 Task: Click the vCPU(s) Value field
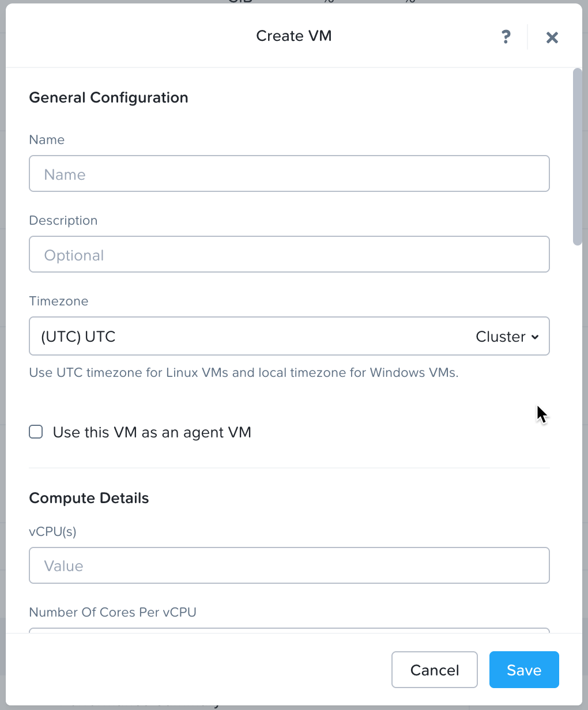[289, 565]
